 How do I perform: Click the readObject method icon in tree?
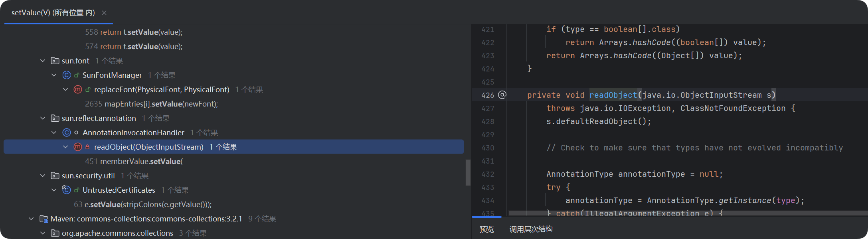pyautogui.click(x=78, y=147)
